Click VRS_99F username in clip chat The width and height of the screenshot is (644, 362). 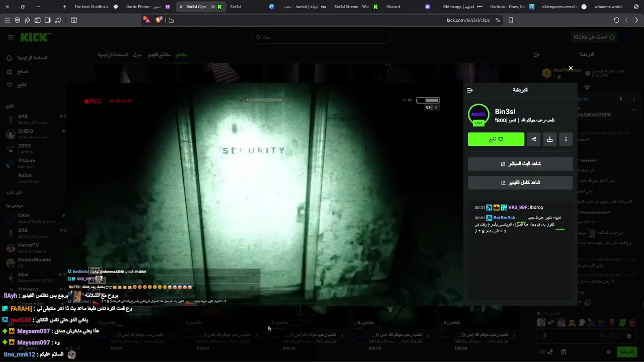coord(518,207)
